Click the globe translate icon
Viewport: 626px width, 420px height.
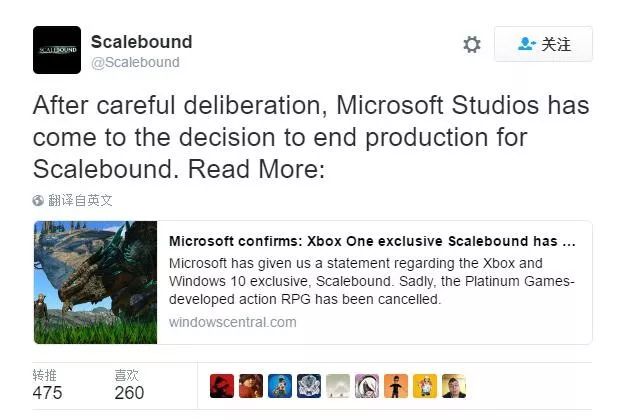click(38, 200)
